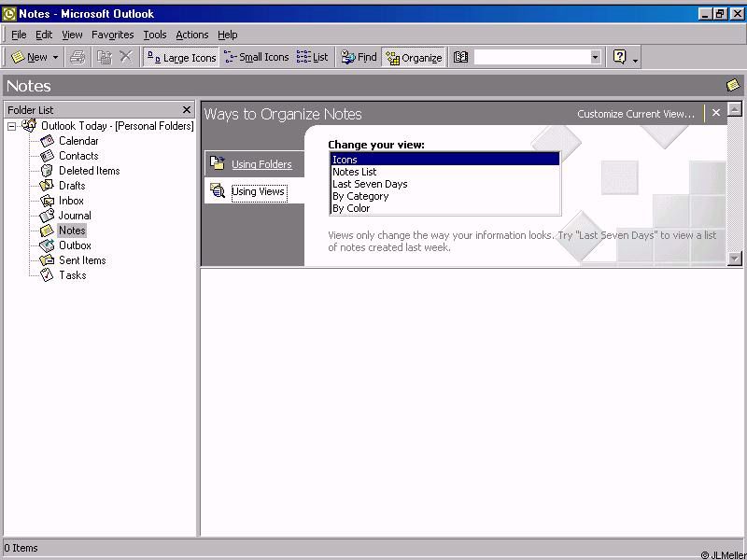Screen dimensions: 747x560
Task: Switch to Large Icons view
Action: coord(181,57)
